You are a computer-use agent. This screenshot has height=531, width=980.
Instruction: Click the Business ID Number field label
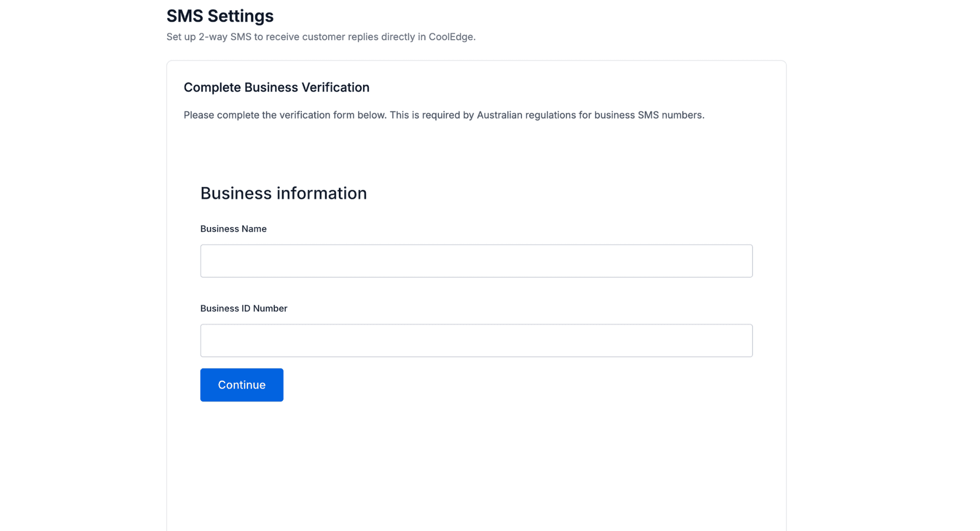243,308
